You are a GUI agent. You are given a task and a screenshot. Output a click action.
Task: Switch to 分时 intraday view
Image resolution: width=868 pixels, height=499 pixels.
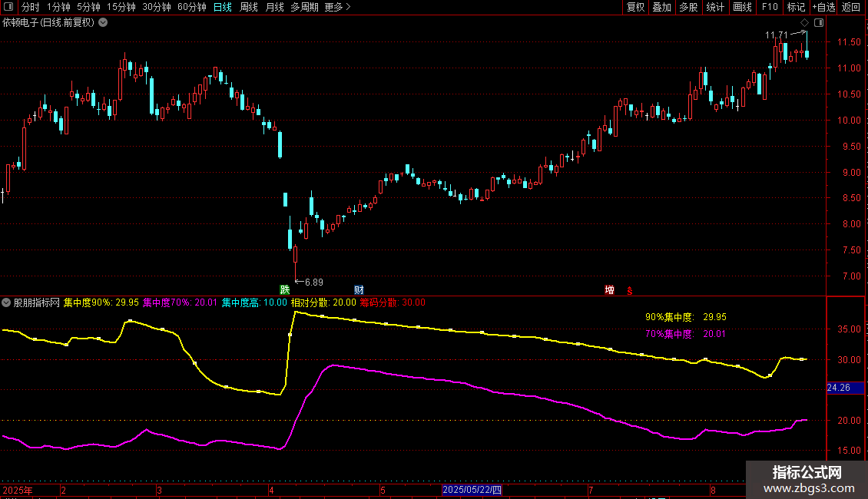click(x=31, y=7)
